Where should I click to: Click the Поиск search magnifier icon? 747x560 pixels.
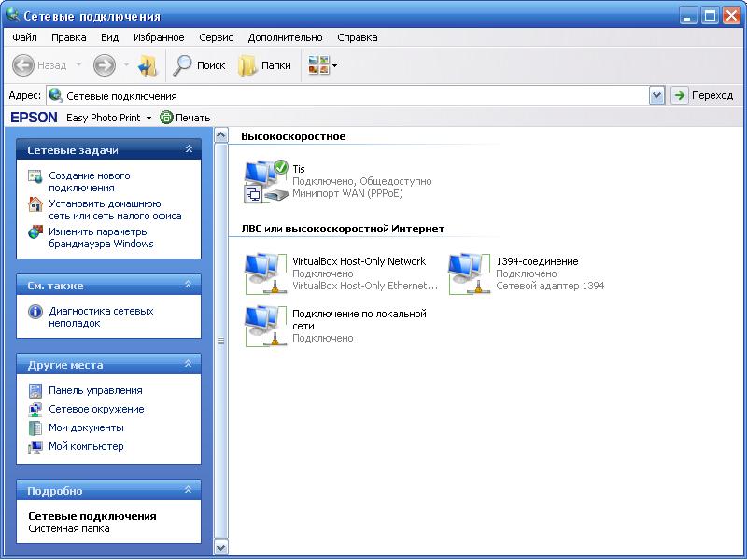pos(182,65)
